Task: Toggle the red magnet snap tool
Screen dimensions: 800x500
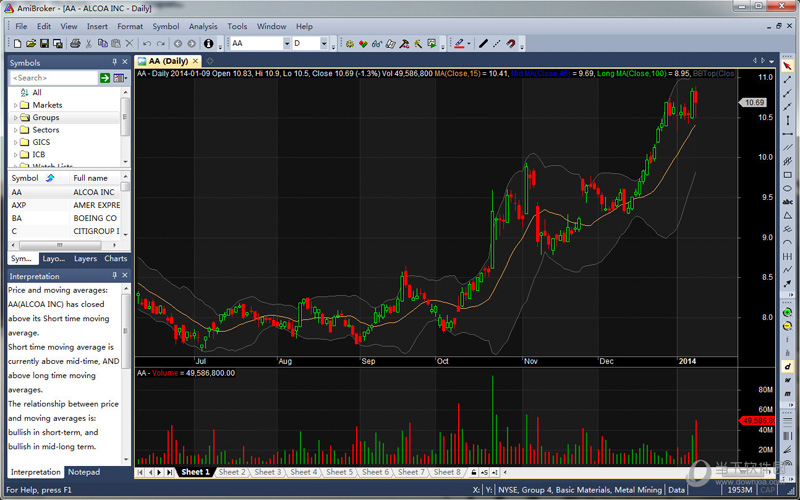Action: pyautogui.click(x=510, y=44)
